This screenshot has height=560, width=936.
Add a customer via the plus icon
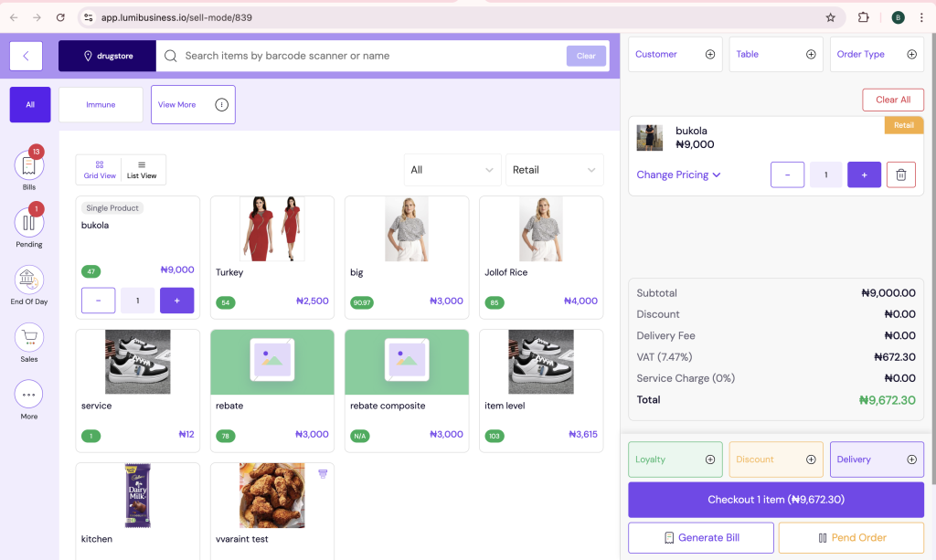[x=710, y=54]
